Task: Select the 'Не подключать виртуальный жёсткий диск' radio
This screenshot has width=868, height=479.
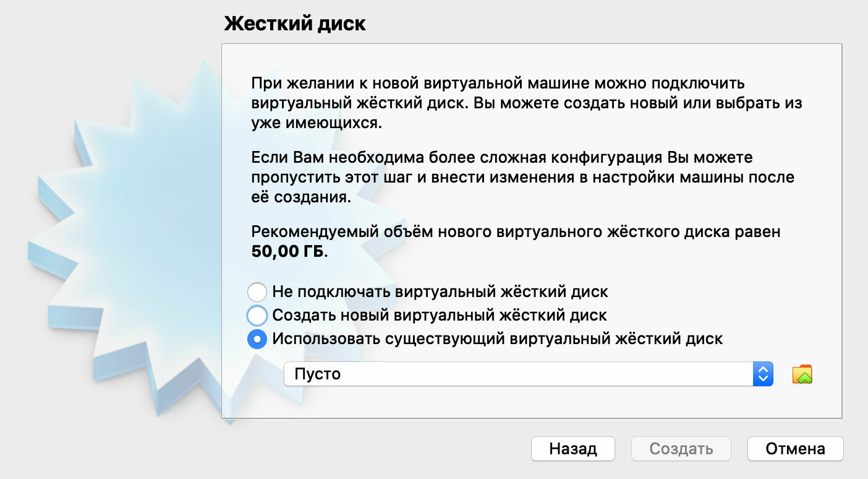Action: point(257,291)
